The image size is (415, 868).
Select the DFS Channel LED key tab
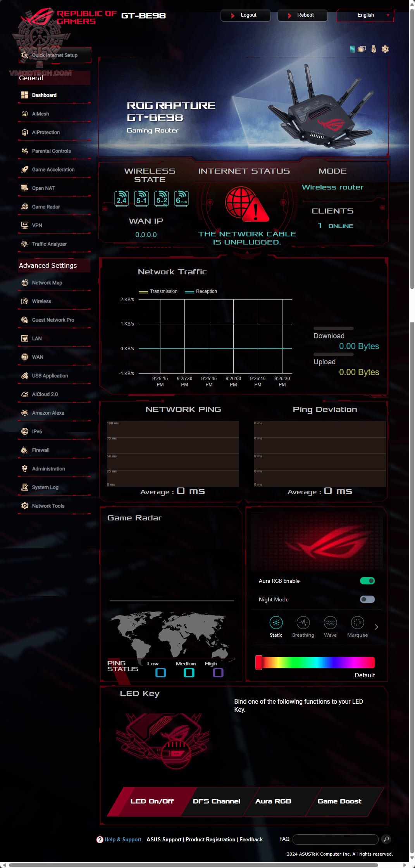216,801
